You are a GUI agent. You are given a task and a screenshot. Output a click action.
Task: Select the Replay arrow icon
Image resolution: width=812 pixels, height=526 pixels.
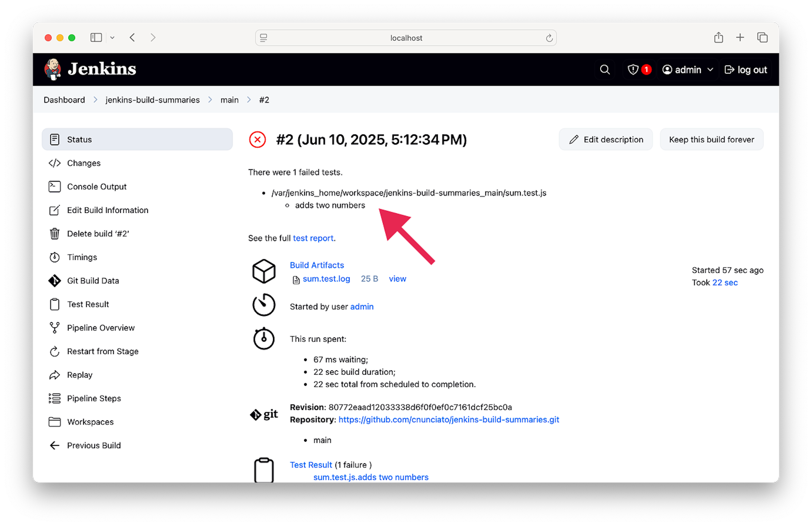pyautogui.click(x=54, y=375)
